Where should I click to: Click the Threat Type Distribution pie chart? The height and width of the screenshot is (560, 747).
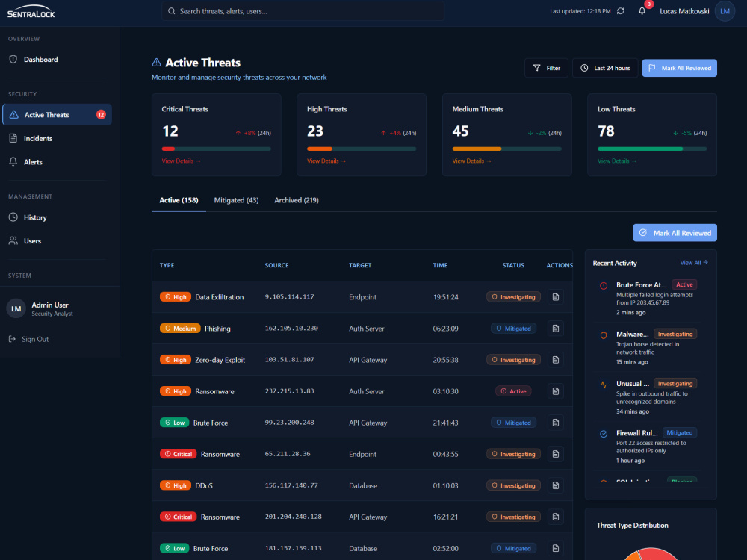tap(651, 554)
